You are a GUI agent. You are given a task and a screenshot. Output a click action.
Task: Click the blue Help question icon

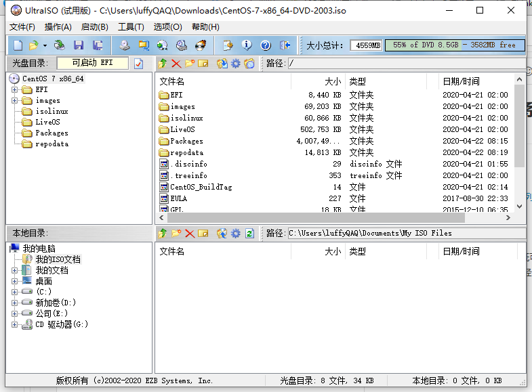pos(266,45)
